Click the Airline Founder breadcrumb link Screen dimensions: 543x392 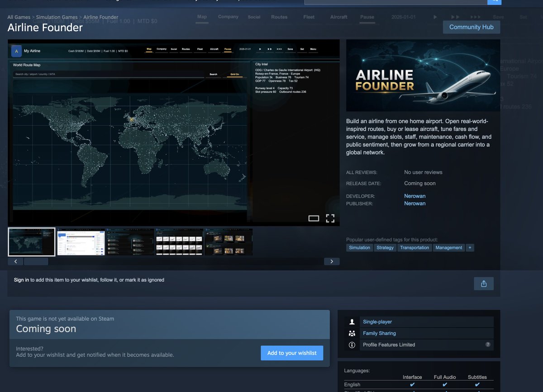[100, 17]
